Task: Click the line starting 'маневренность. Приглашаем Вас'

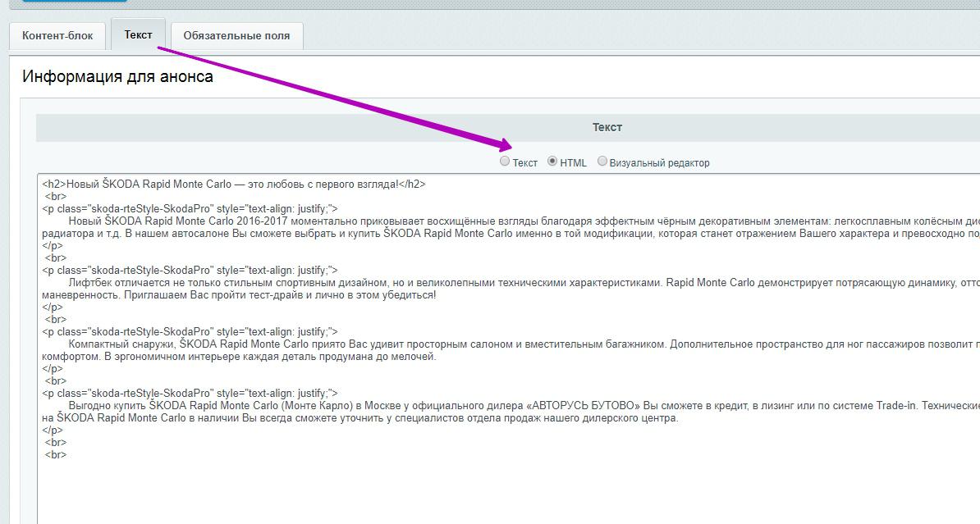Action: tap(239, 294)
